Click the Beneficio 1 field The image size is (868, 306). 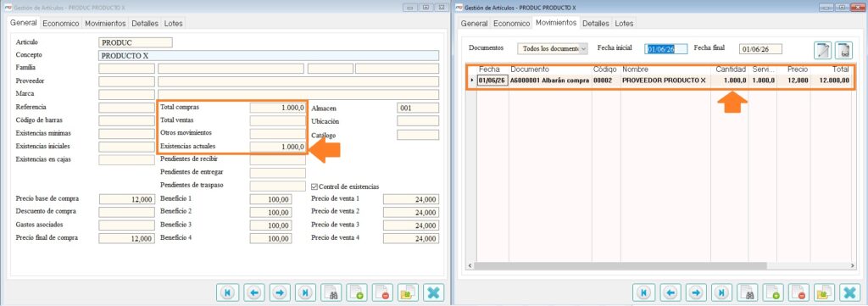[270, 199]
